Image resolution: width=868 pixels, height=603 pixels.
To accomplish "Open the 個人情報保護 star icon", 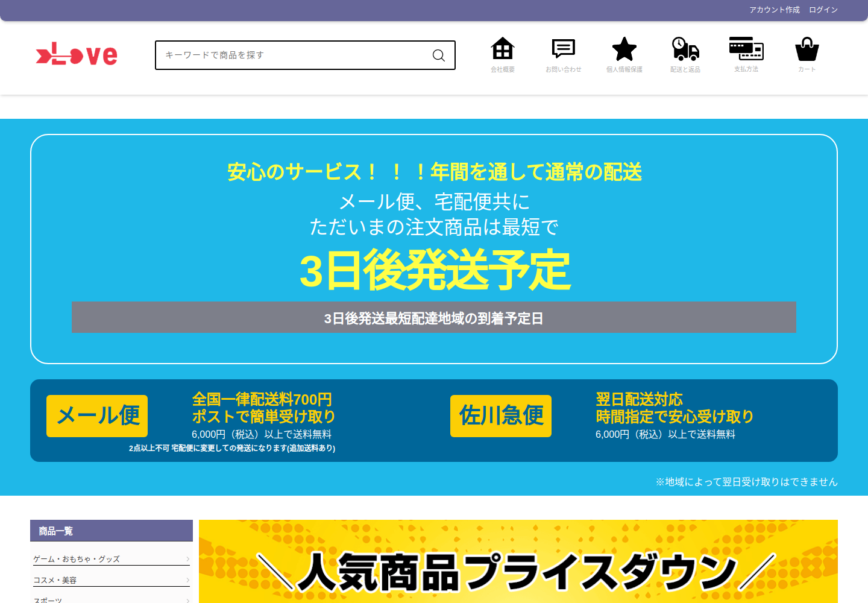I will (x=624, y=49).
